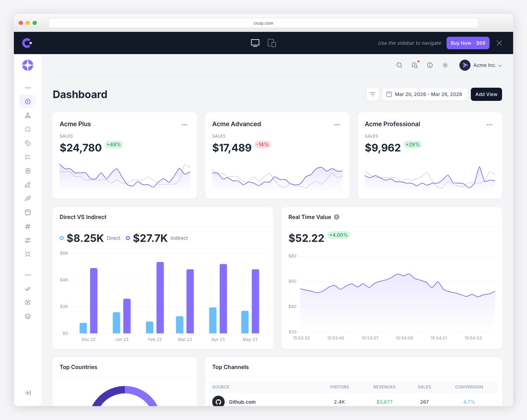Toggle the Direct legend on the bar chart
Viewport: 527px width, 420px height.
tap(61, 237)
